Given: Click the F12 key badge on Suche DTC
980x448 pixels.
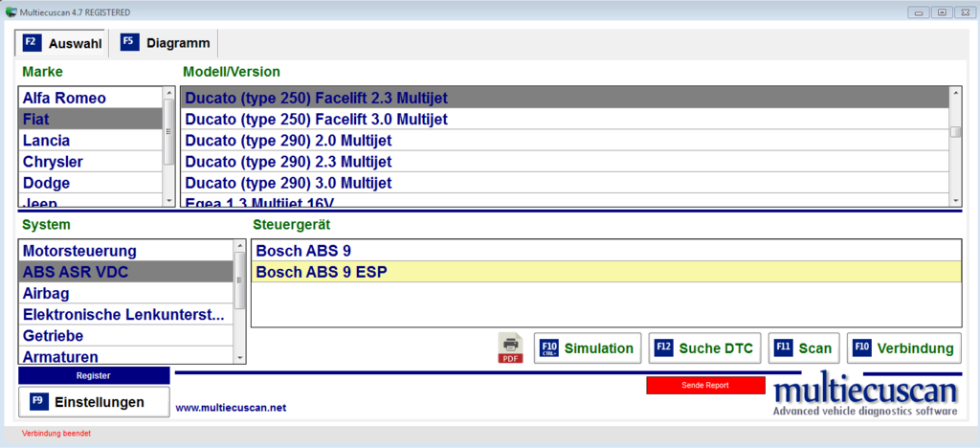Looking at the screenshot, I should click(664, 348).
